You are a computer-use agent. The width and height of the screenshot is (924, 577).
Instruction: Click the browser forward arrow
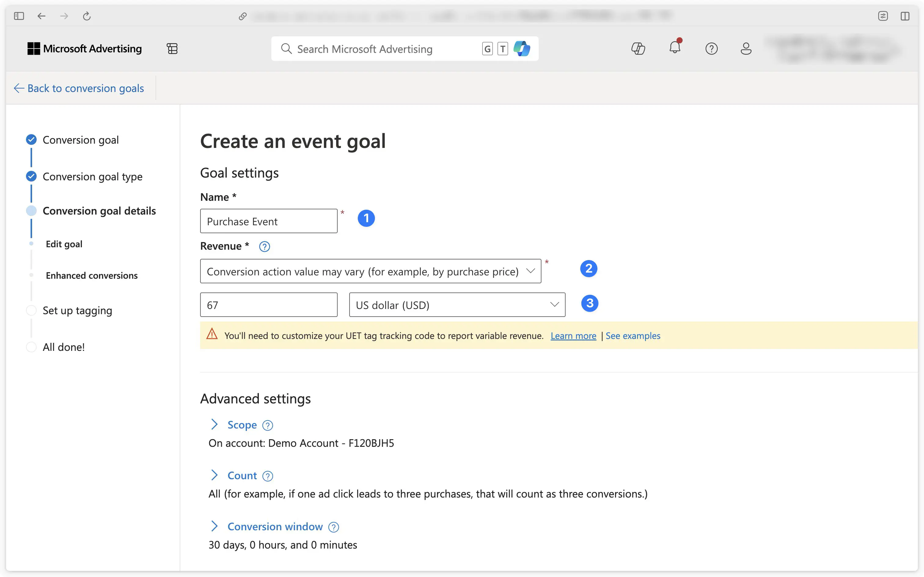tap(64, 16)
